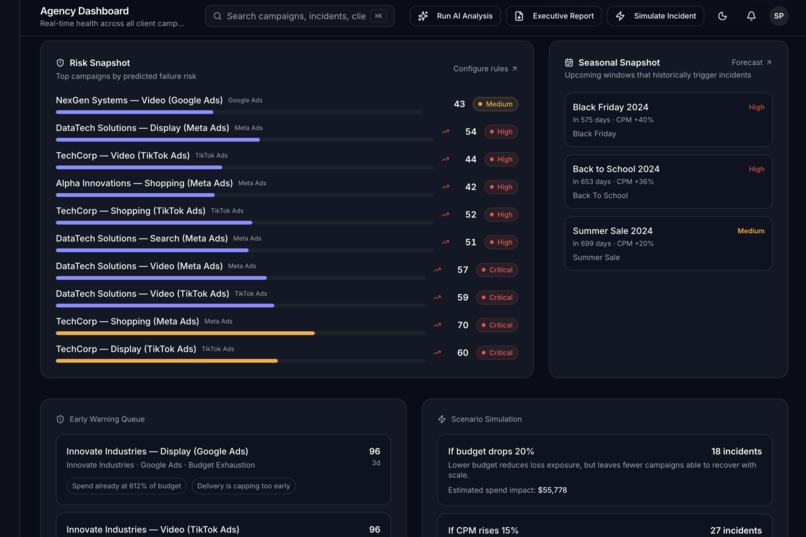Click trend icon for Alpha Innovations Shopping row
Screen dimensions: 806x537
point(446,187)
